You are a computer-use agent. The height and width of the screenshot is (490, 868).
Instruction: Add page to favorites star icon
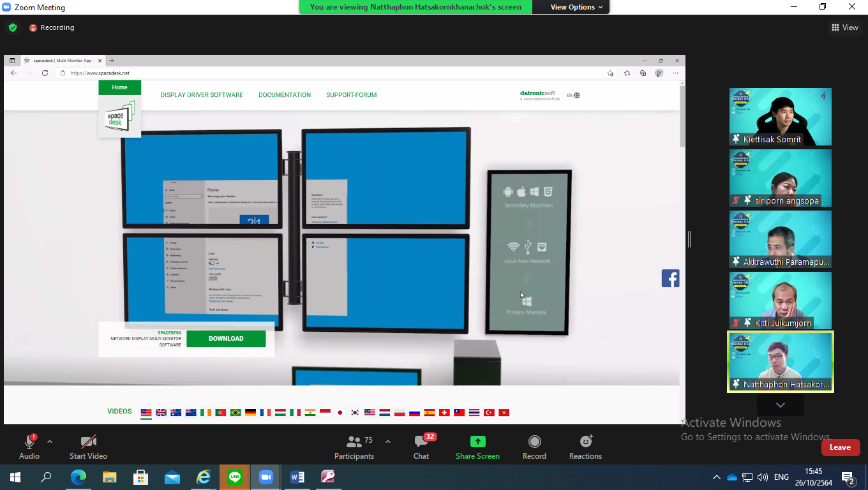[x=611, y=73]
